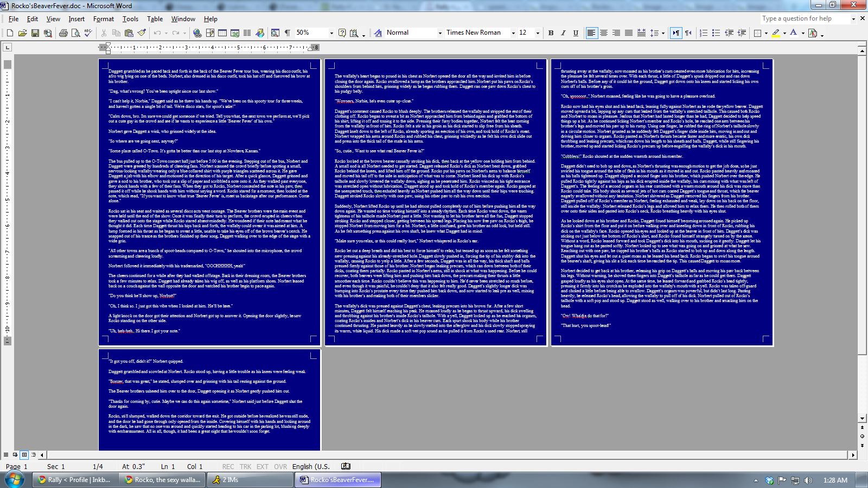Open Highlight color dropdown arrow
Viewport: 868px width, 488px height.
pyautogui.click(x=784, y=33)
